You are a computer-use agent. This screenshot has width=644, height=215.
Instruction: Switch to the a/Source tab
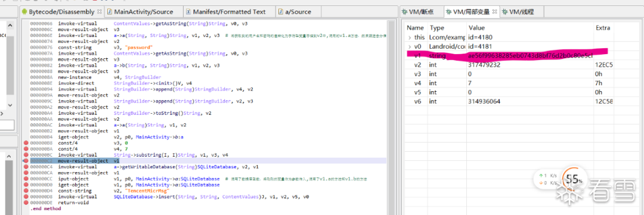299,11
